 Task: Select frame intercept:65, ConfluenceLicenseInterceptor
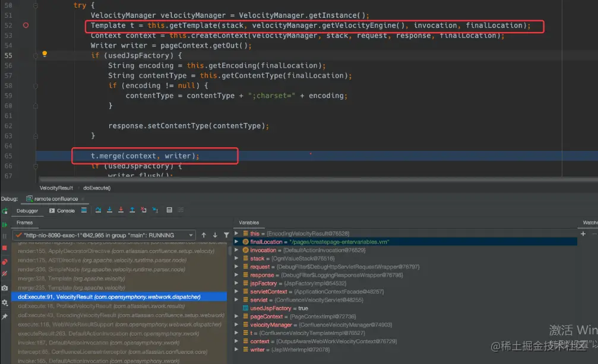tap(119, 352)
